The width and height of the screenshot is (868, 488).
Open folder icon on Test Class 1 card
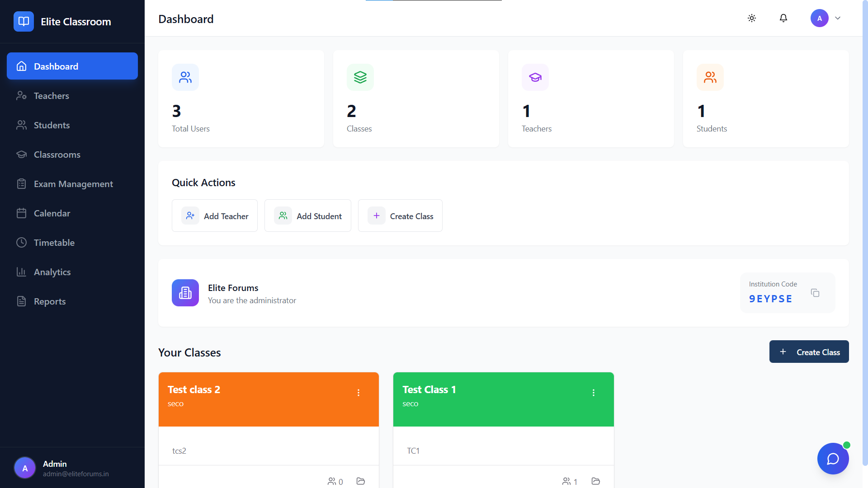coord(595,481)
